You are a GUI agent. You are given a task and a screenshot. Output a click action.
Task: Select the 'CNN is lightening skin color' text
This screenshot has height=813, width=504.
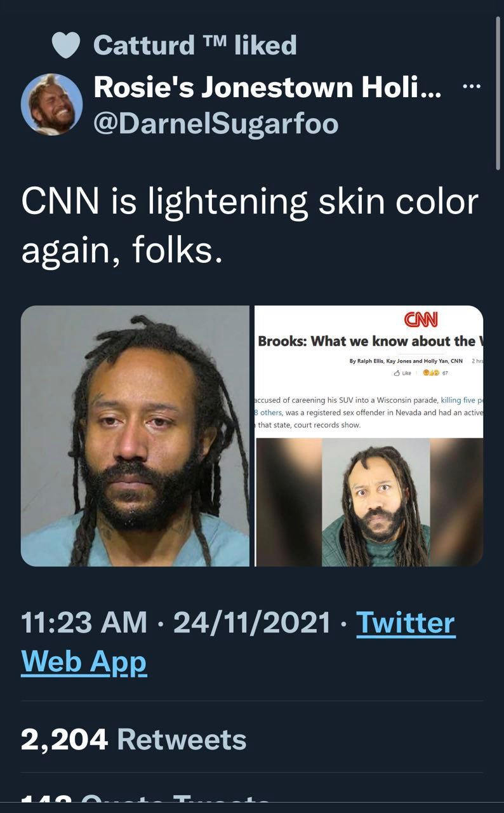point(249,202)
